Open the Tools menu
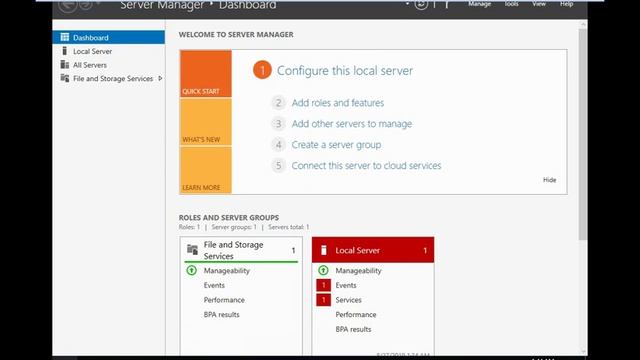The width and height of the screenshot is (640, 360). point(511,4)
